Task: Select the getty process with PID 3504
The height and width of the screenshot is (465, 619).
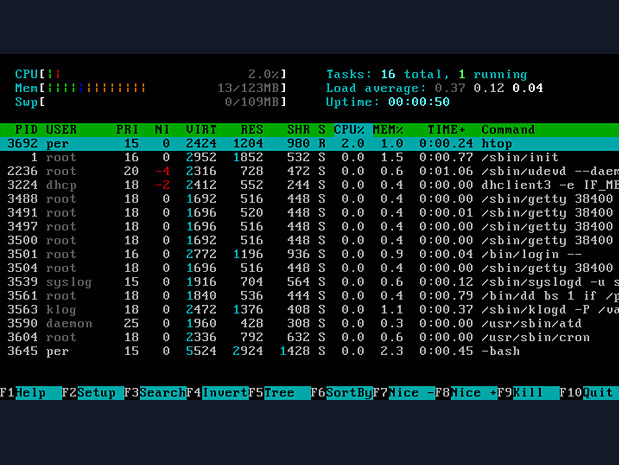Action: (310, 268)
